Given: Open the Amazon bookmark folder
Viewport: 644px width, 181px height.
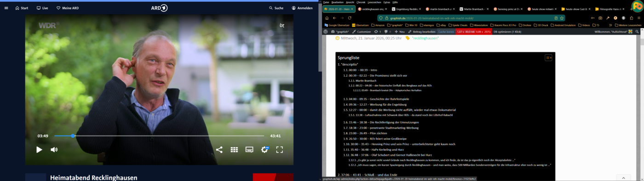Looking at the screenshot, I should click(378, 25).
